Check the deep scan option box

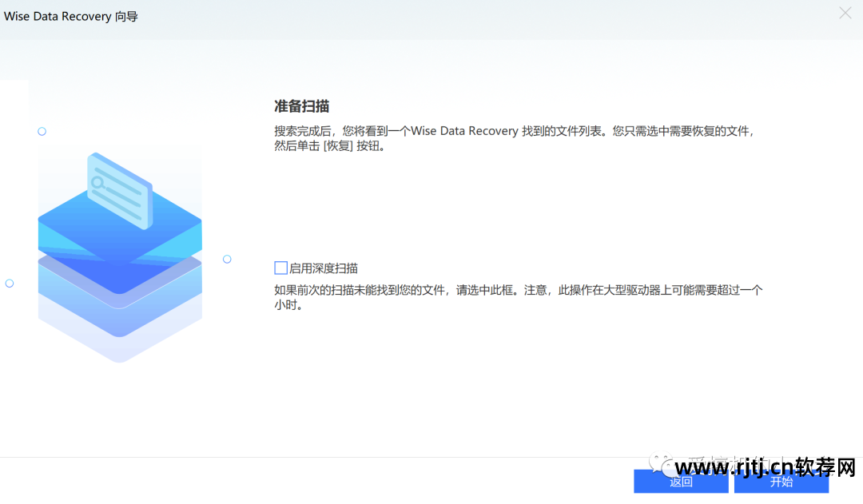point(280,267)
